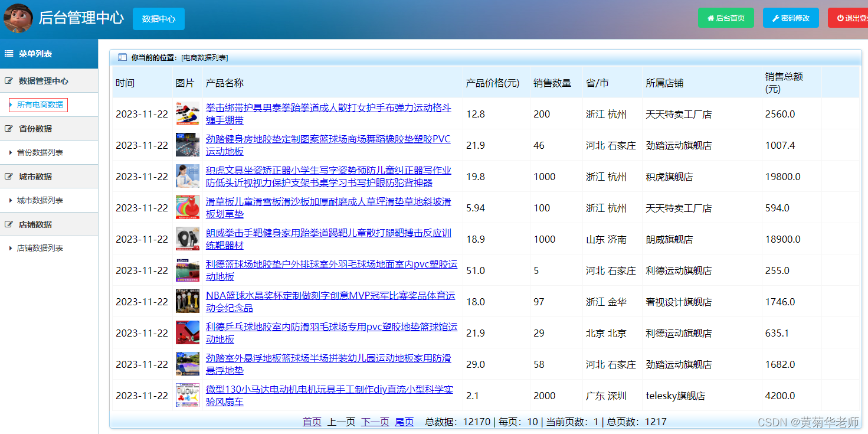Image resolution: width=868 pixels, height=434 pixels.
Task: Open 城市数据列表 in the sidebar
Action: click(40, 200)
